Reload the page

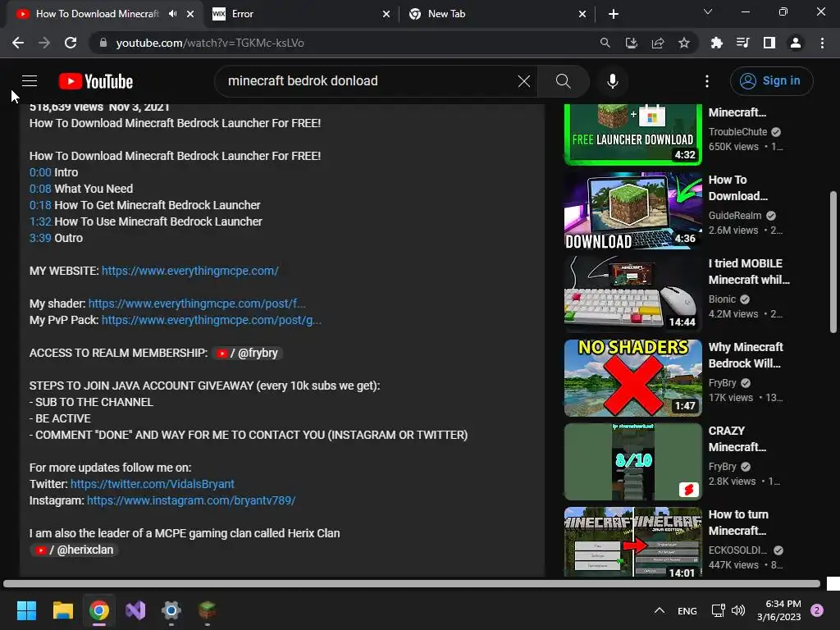[71, 43]
